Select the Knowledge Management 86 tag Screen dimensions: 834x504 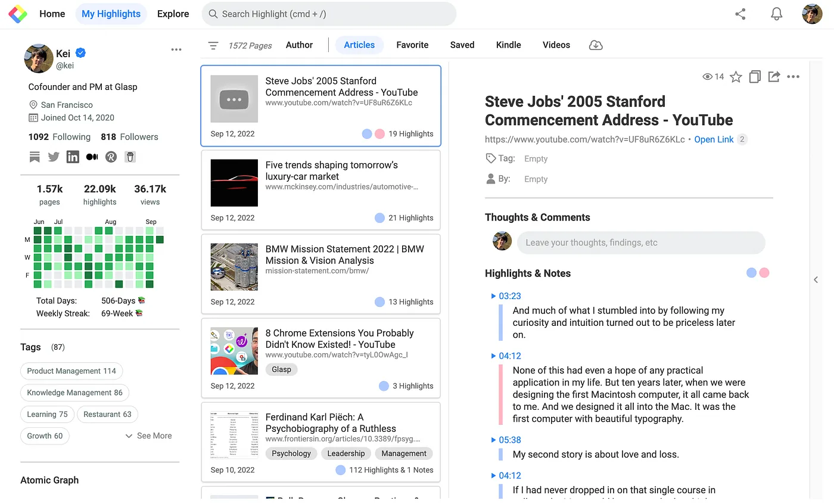click(x=75, y=393)
